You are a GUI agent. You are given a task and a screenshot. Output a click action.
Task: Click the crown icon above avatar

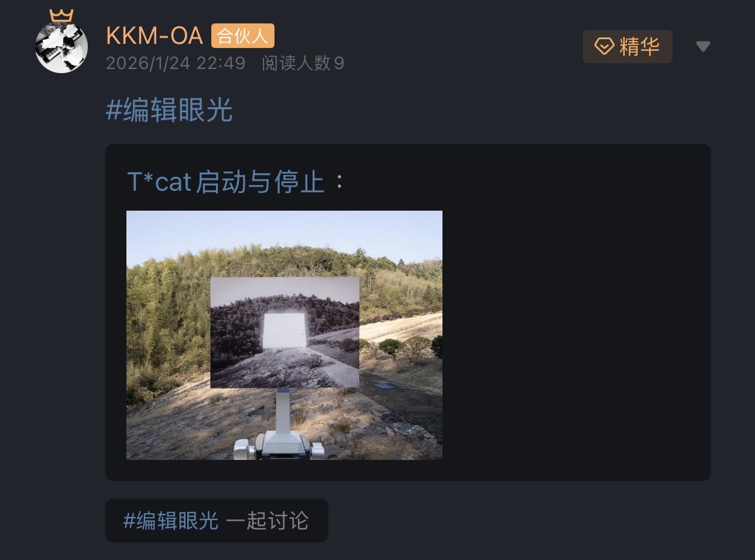61,15
